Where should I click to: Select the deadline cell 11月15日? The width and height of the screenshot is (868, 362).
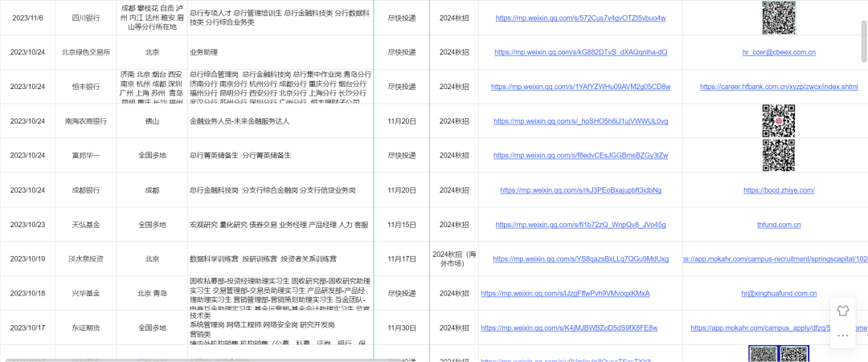pos(402,225)
